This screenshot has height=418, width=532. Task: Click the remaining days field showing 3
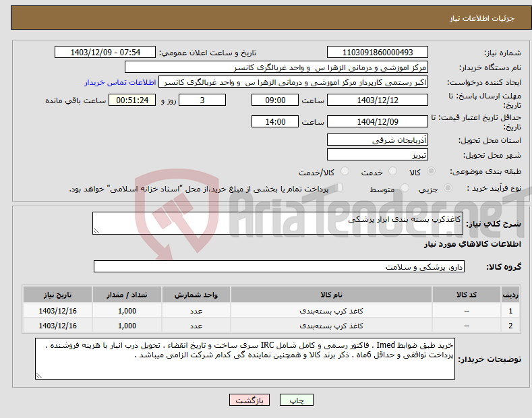pyautogui.click(x=202, y=100)
